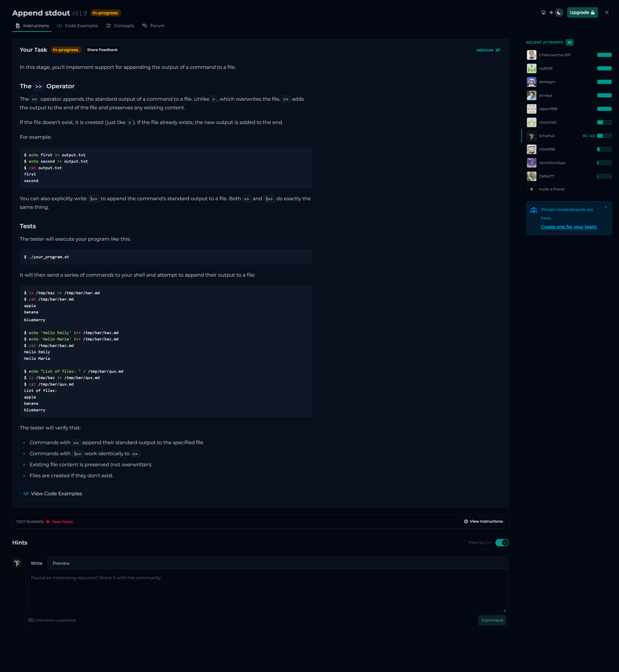Expand the Tests failed test runner bar
Image resolution: width=619 pixels, height=672 pixels.
[x=62, y=522]
